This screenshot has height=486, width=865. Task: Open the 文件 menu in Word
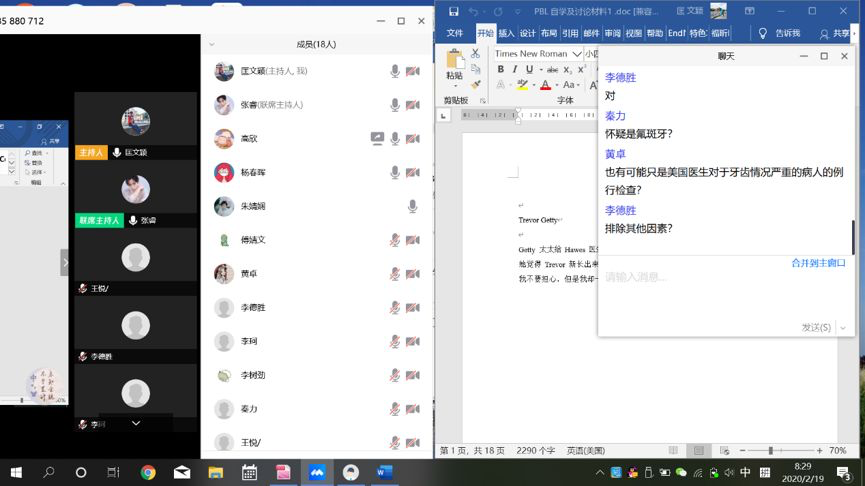coord(455,33)
